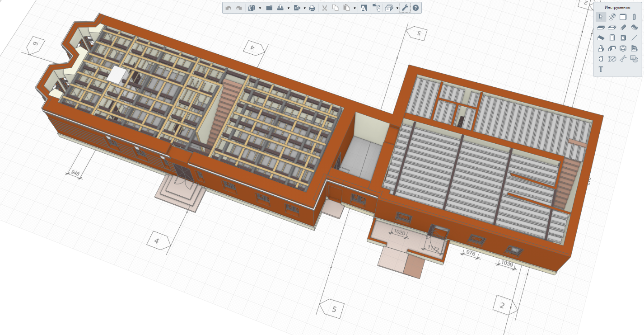Screen dimensions: 644x335
Task: Open the project structure tree icon
Action: (x=376, y=8)
